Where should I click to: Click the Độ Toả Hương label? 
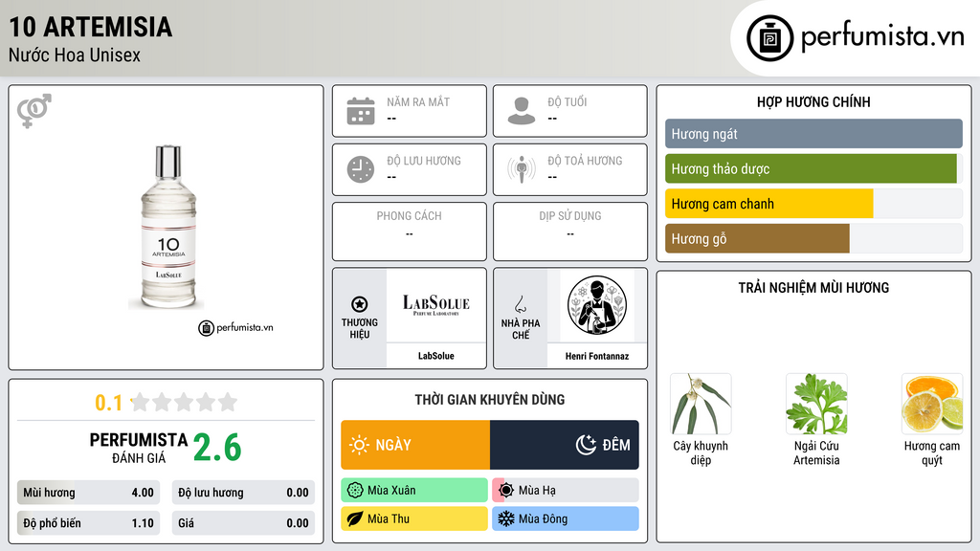[x=585, y=161]
